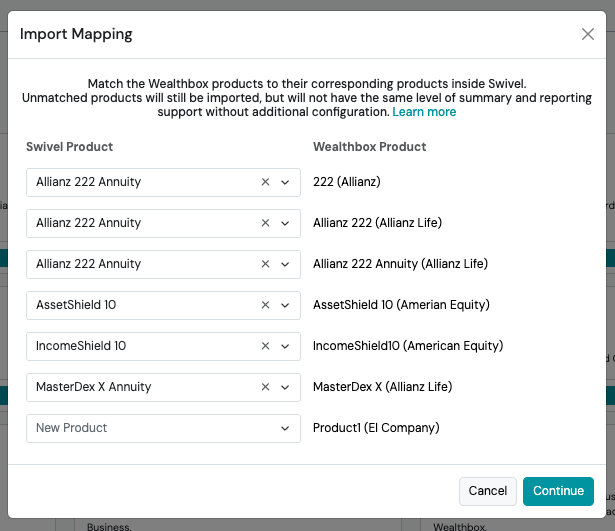615x531 pixels.
Task: Open the AssetShield 10 dropdown chevron
Action: click(285, 306)
